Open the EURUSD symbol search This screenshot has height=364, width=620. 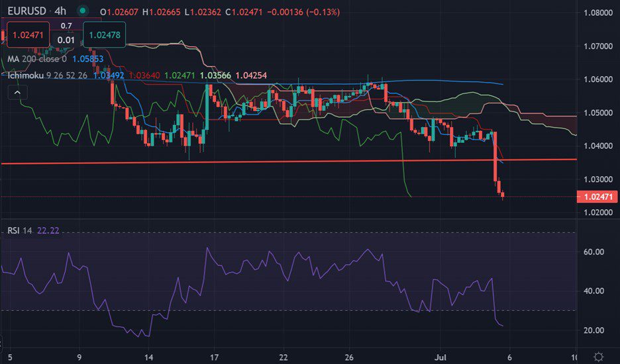tap(26, 12)
